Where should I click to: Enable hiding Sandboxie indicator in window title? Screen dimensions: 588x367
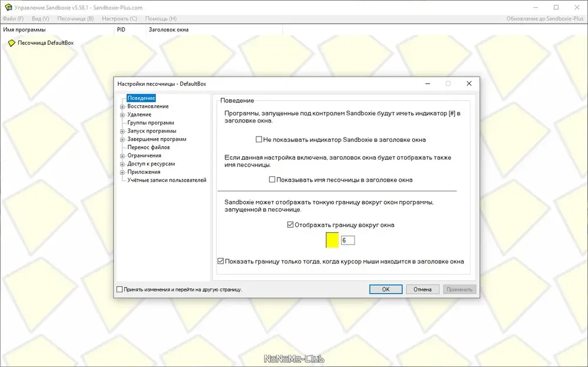[259, 139]
